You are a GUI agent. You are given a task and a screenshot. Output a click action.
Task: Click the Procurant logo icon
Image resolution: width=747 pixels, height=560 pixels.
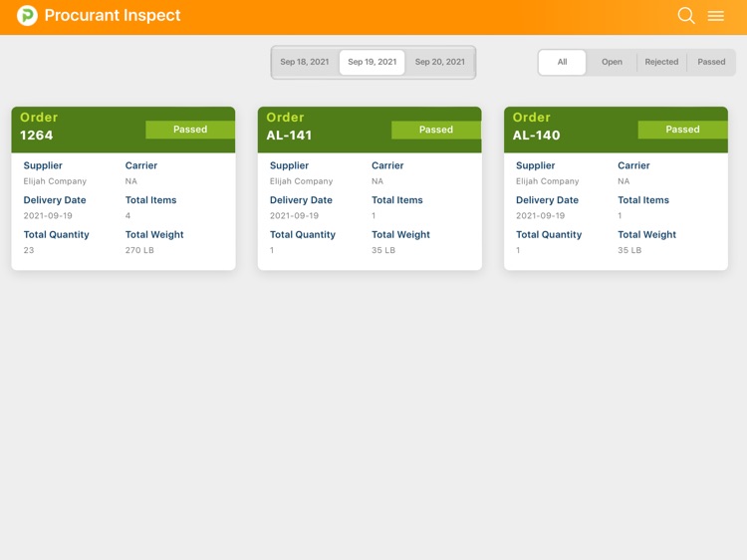pos(27,15)
